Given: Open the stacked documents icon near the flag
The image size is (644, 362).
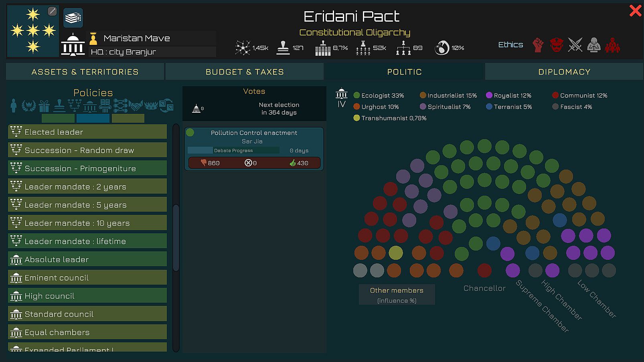Looking at the screenshot, I should tap(73, 18).
